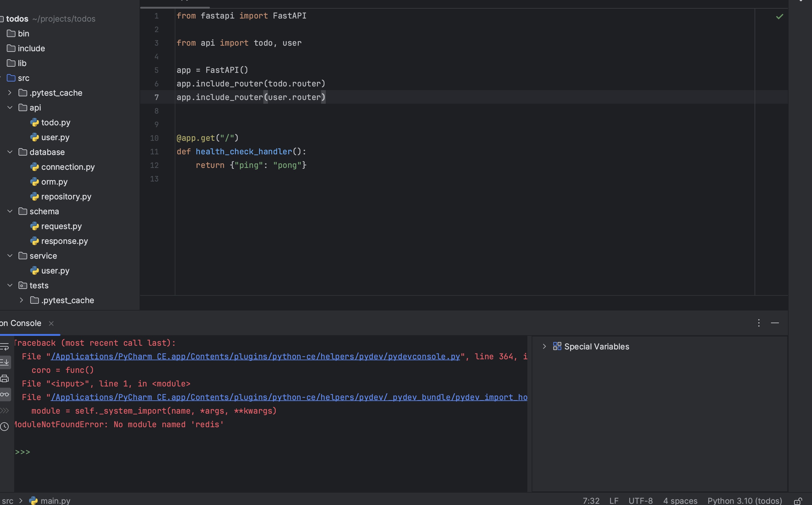Click the Special Variables grid icon

coord(557,346)
